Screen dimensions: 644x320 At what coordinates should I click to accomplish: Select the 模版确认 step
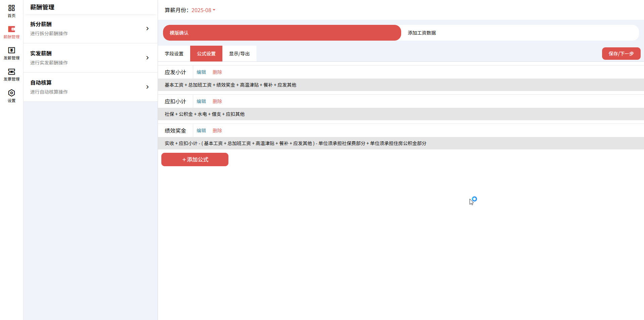click(282, 33)
